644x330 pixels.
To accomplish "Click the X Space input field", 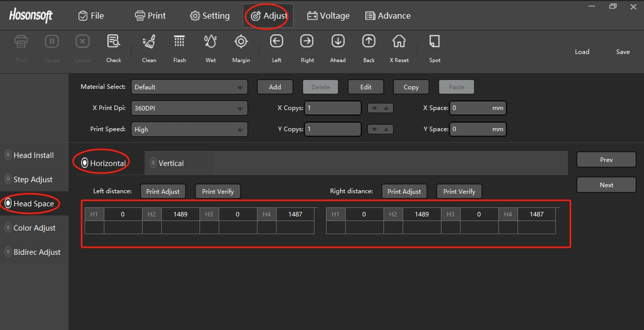I will coord(471,108).
